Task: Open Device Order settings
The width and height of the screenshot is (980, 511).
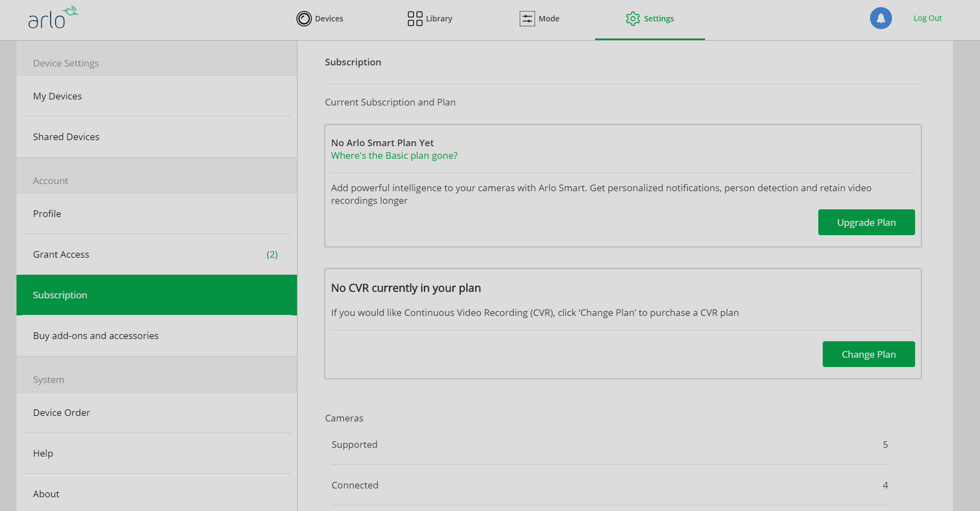Action: [157, 413]
